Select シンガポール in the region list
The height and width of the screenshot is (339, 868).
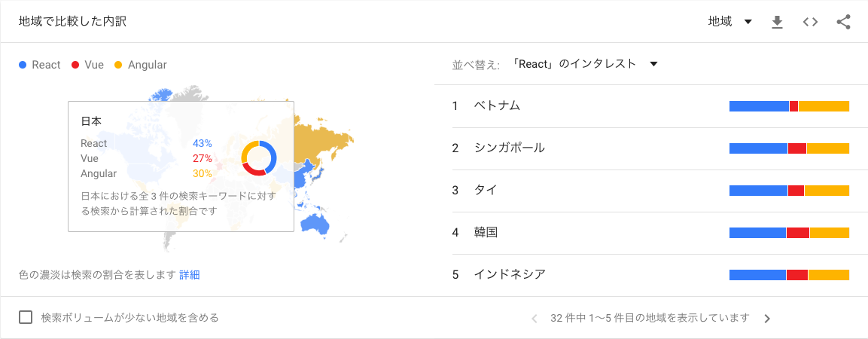pos(509,148)
